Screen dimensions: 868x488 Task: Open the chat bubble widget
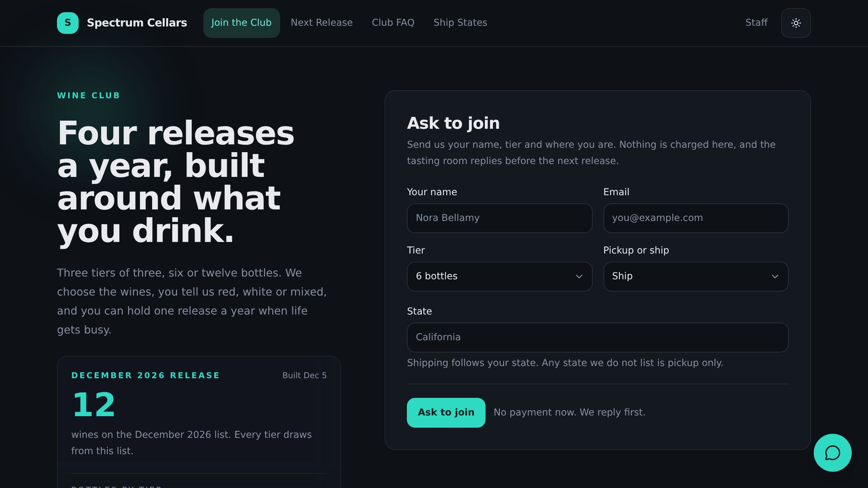click(832, 452)
